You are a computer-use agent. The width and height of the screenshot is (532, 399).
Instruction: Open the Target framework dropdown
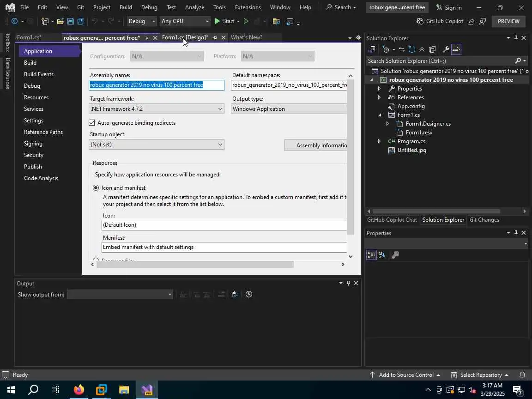(x=157, y=109)
